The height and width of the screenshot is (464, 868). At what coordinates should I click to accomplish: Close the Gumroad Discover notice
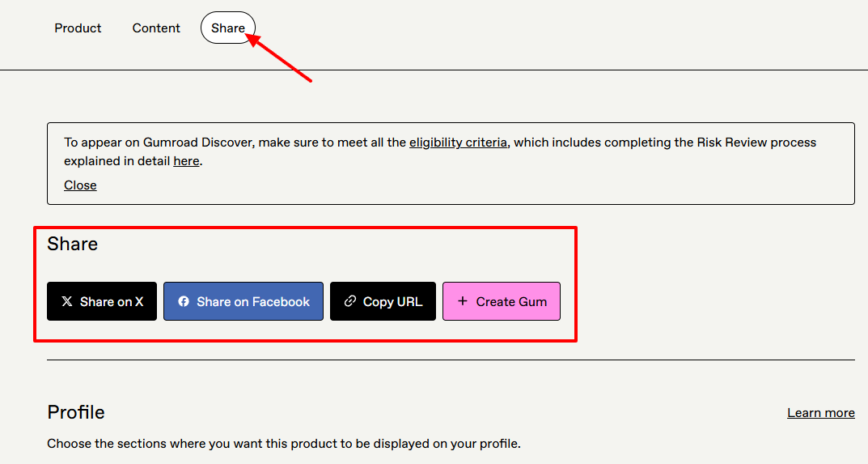pyautogui.click(x=80, y=185)
